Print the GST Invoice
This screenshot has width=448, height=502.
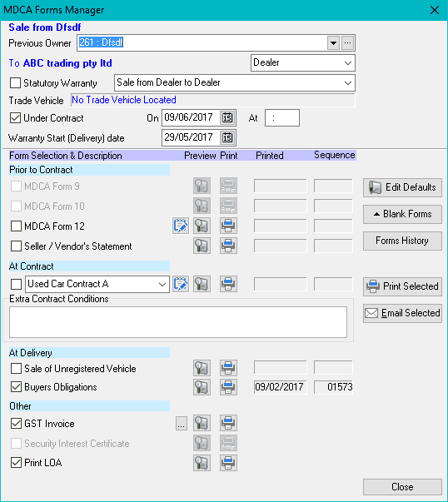pos(228,423)
